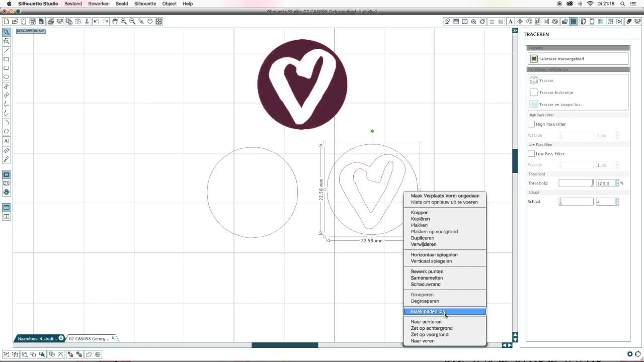Select the text tool
The height and width of the screenshot is (362, 644).
point(7,141)
